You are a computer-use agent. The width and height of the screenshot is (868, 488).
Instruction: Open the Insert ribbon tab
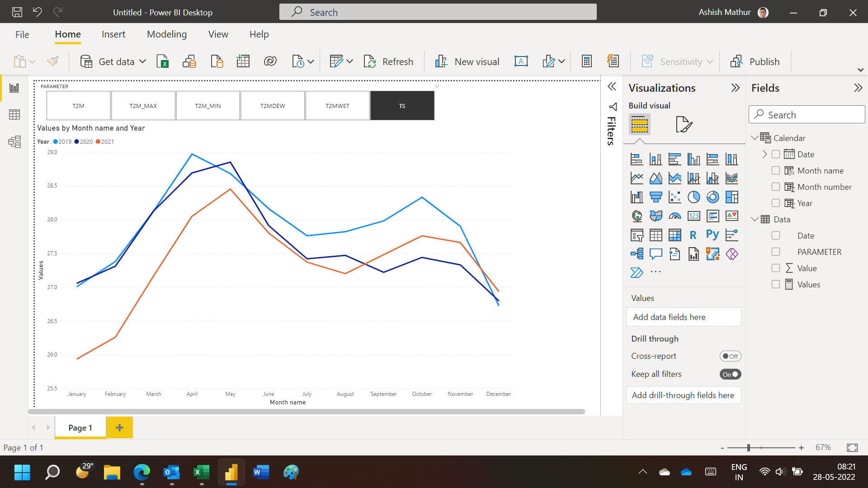coord(113,34)
